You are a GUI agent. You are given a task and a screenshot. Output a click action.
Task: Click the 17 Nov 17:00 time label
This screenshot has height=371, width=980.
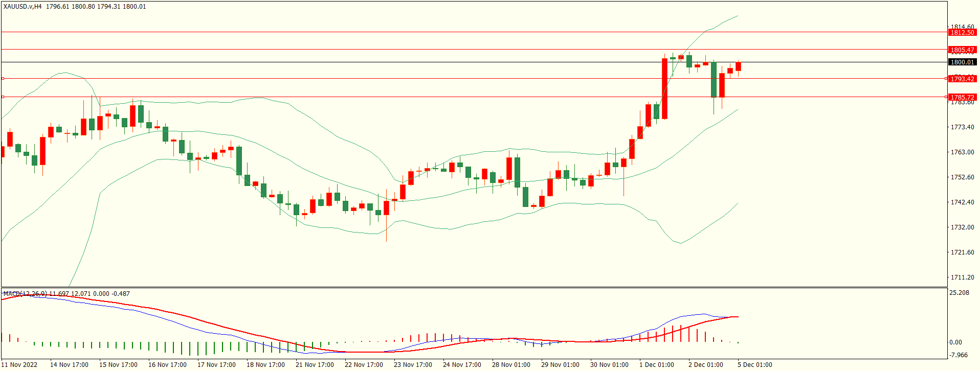216,365
